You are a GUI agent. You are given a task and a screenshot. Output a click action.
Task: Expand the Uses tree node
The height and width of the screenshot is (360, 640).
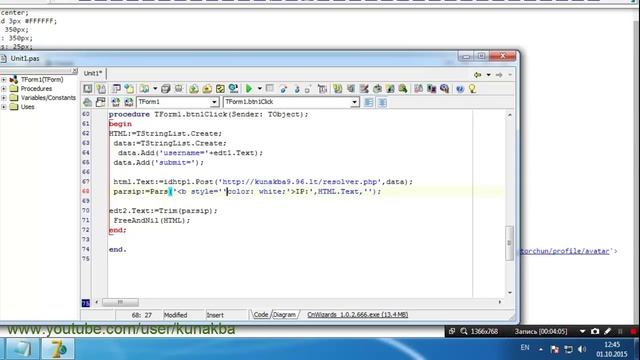point(4,107)
